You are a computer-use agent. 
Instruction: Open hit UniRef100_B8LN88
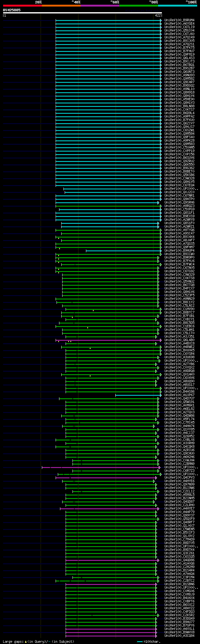[x=179, y=106]
